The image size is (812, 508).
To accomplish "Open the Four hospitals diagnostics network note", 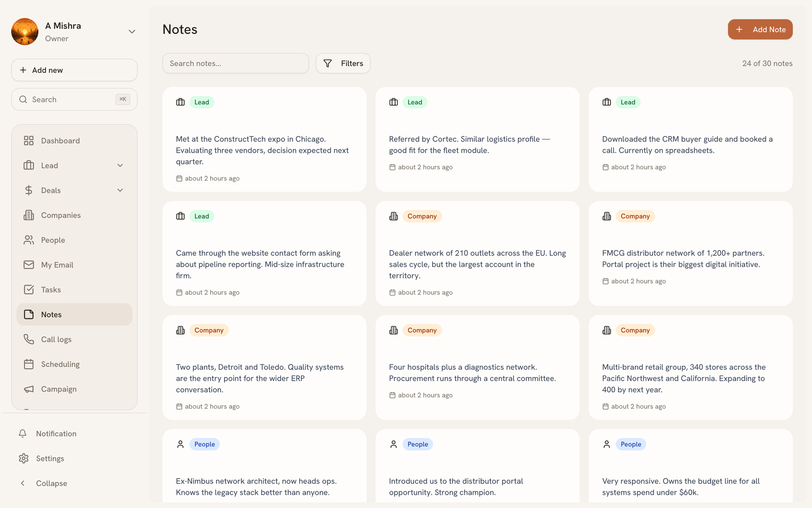I will pyautogui.click(x=477, y=368).
